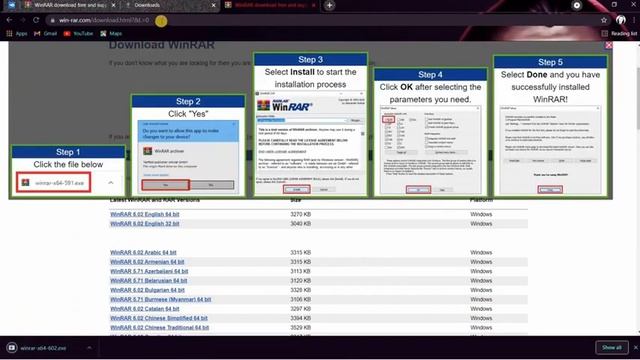640x360 pixels.
Task: Go back to the previous page
Action: pyautogui.click(x=9, y=20)
